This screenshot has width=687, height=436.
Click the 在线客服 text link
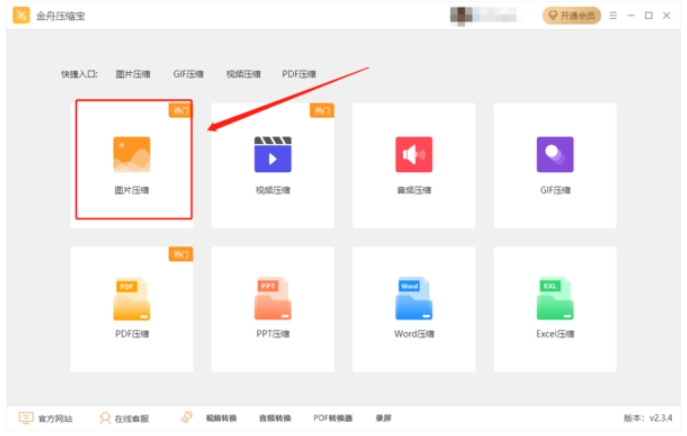coord(131,419)
